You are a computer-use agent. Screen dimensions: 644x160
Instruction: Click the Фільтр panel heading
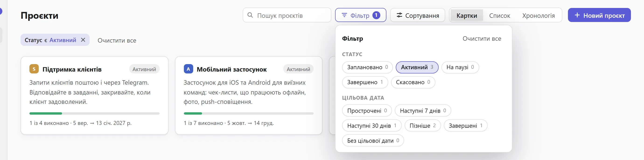[353, 39]
